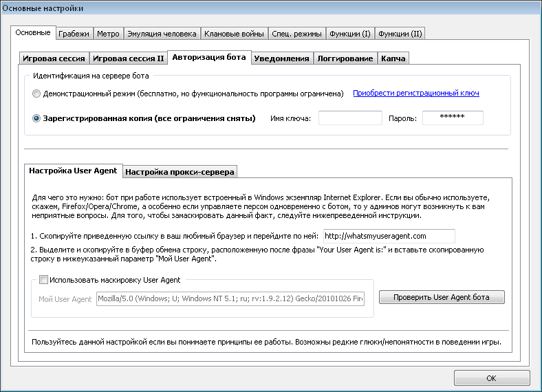Select the Зарегистрированная копия radio button
The image size is (542, 392).
(x=36, y=118)
